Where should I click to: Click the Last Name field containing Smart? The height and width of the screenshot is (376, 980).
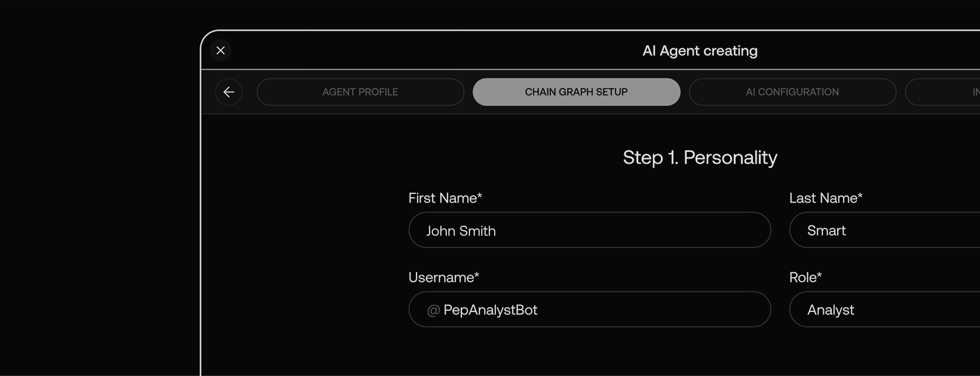[x=883, y=231]
